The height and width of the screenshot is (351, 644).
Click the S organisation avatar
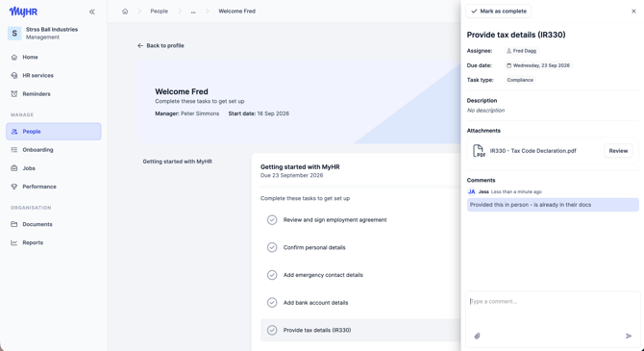click(x=14, y=34)
